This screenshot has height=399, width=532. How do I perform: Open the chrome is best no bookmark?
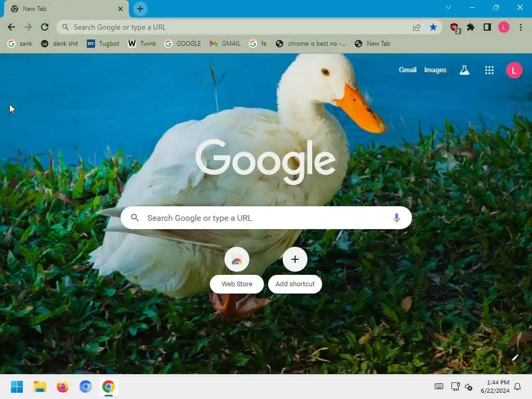pos(311,44)
